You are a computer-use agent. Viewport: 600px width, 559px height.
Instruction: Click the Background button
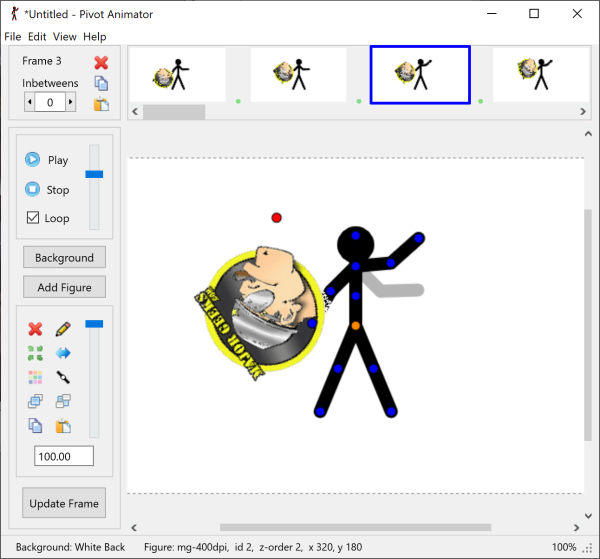click(x=64, y=257)
